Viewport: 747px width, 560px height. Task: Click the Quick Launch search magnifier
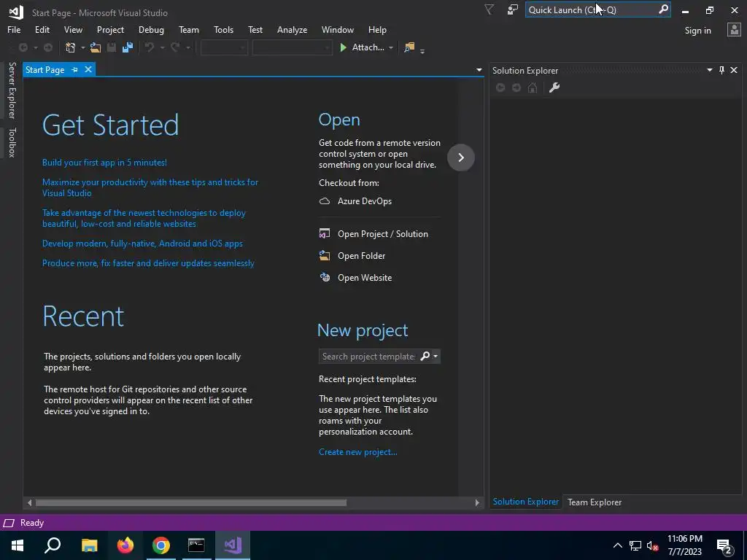[x=663, y=9]
